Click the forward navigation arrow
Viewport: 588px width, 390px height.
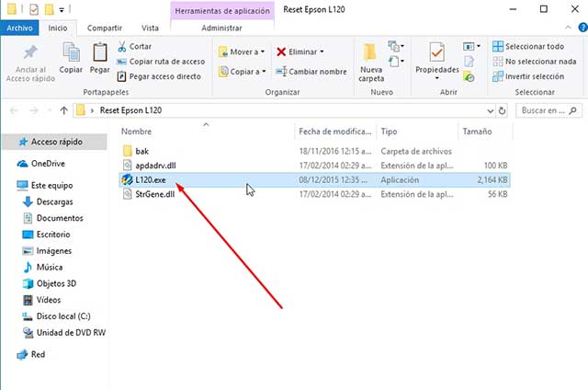(34, 110)
